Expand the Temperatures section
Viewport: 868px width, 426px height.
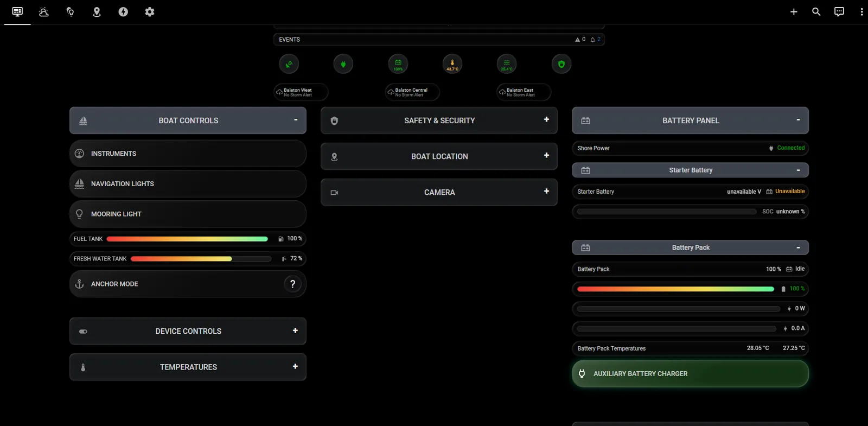coord(188,367)
